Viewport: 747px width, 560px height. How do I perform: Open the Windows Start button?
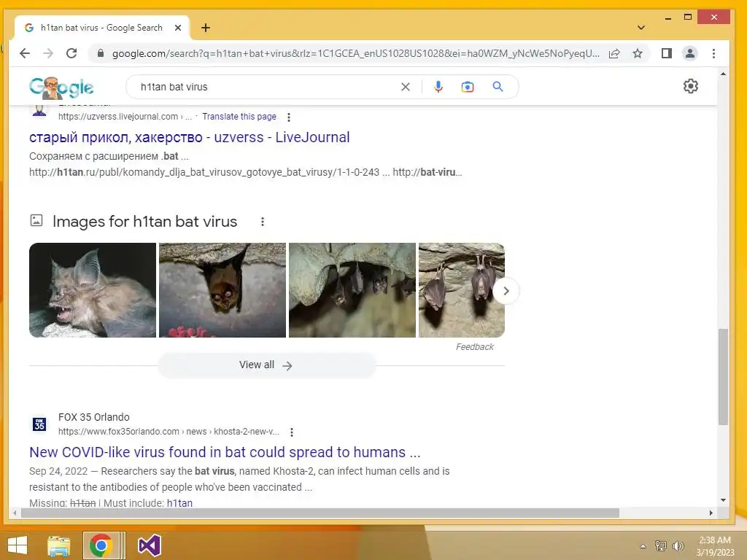[x=18, y=545]
